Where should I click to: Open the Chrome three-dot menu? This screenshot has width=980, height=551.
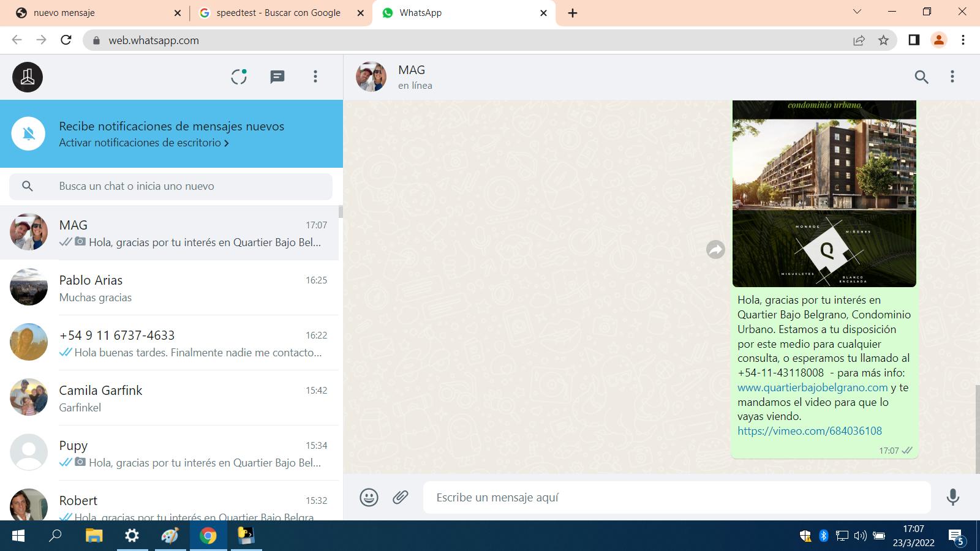(963, 40)
